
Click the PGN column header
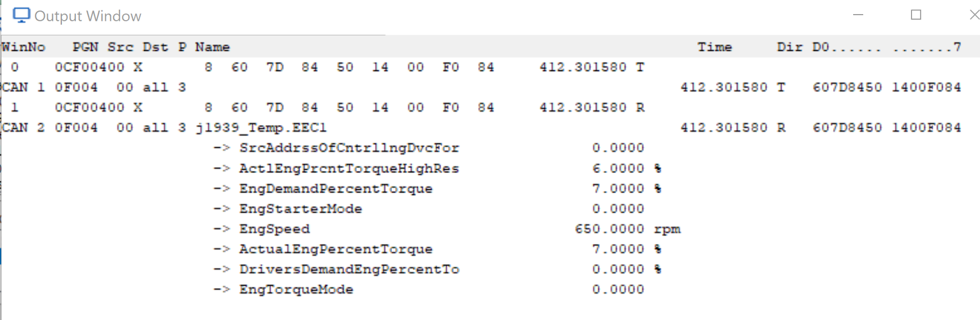click(85, 47)
